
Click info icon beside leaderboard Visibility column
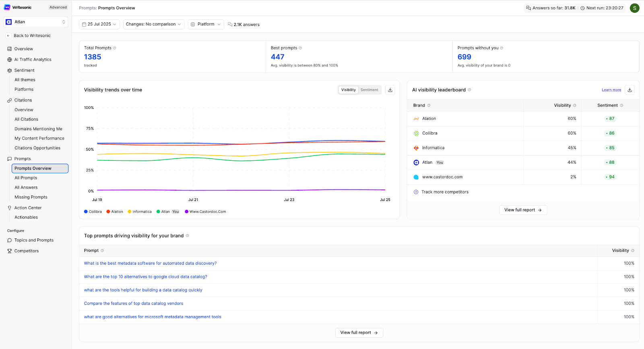point(574,105)
